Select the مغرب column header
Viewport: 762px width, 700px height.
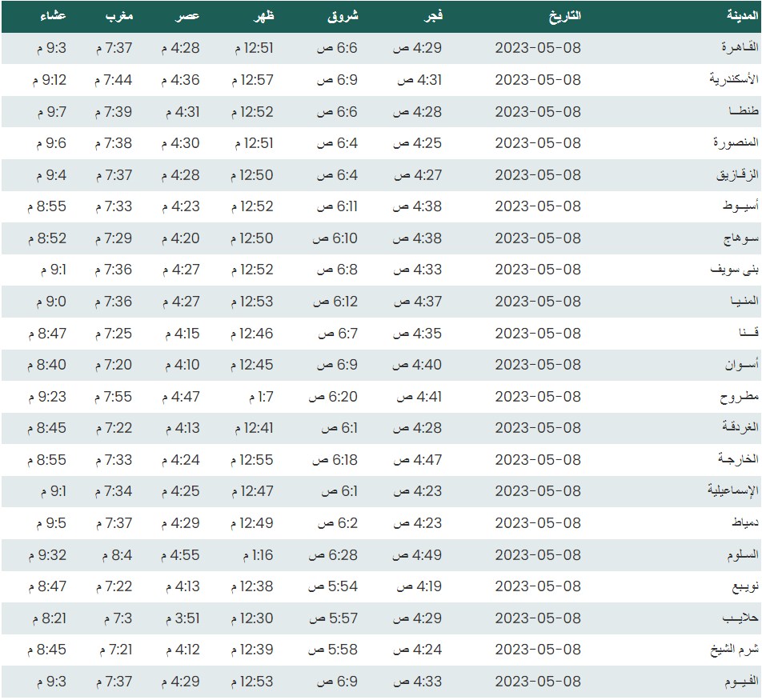(121, 16)
